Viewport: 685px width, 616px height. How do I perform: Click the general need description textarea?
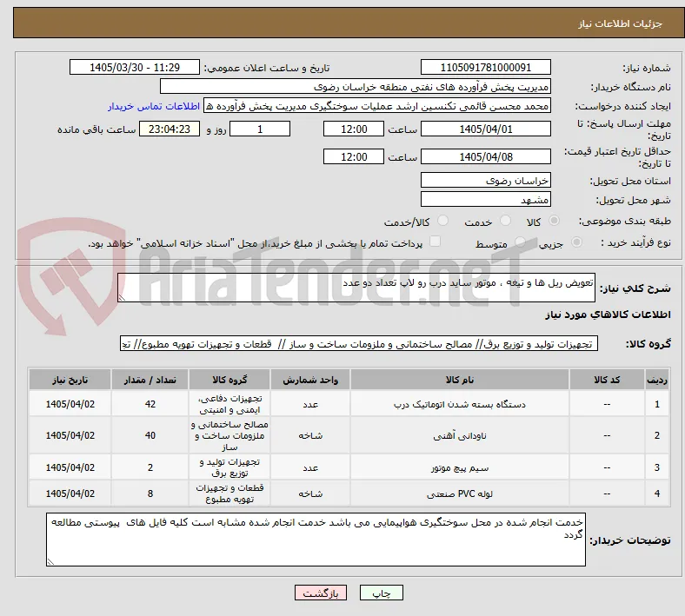356,288
